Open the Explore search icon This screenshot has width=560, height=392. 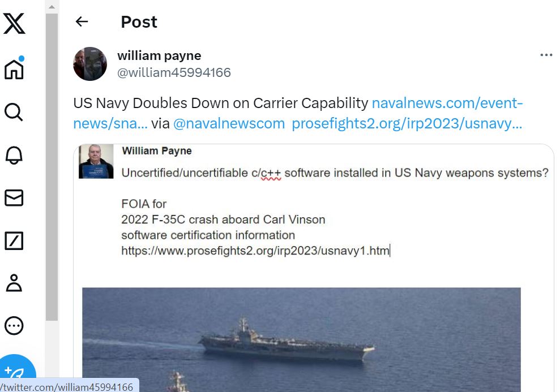click(x=14, y=113)
